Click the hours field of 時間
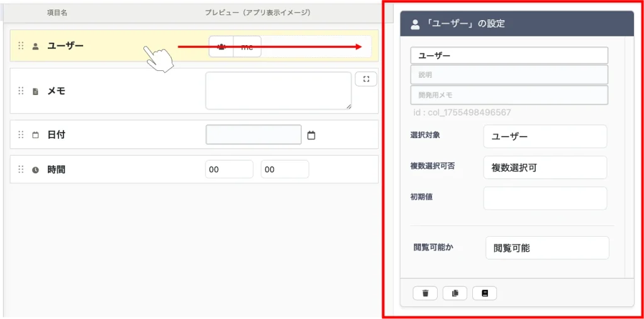Viewport: 644px width, 319px height. click(x=229, y=170)
